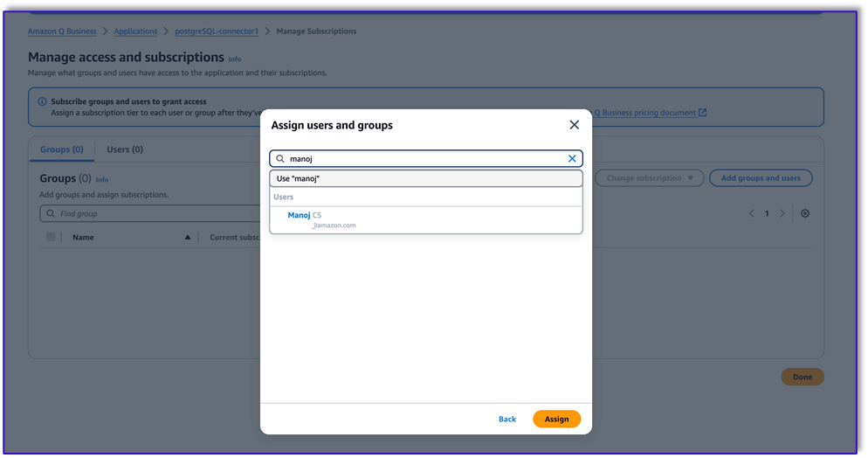868x458 pixels.
Task: Click the manoj user search field
Action: (425, 159)
